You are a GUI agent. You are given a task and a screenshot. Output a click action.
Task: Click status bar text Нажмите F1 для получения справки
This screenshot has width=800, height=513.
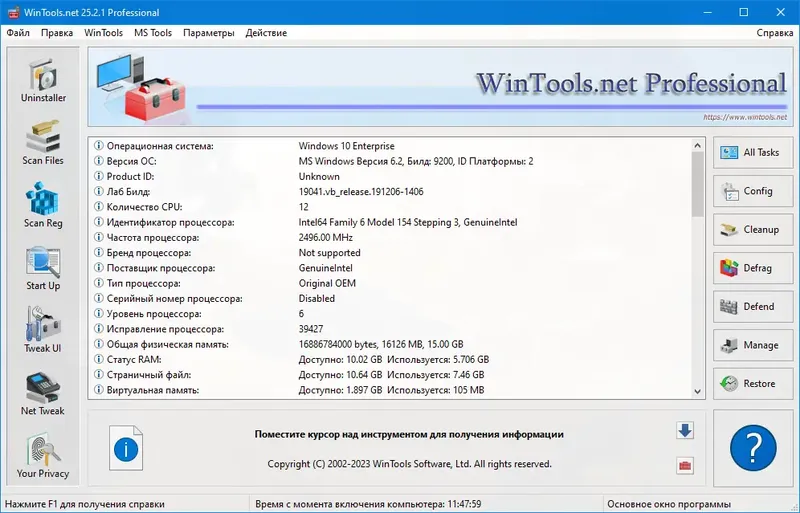[85, 504]
